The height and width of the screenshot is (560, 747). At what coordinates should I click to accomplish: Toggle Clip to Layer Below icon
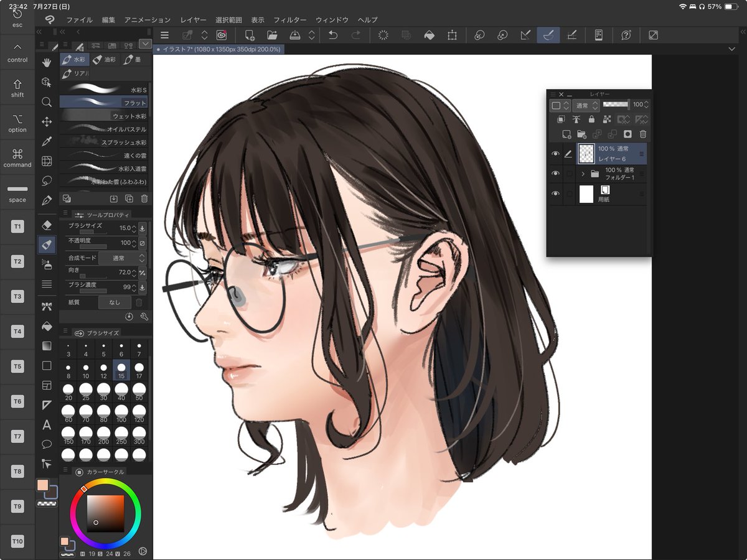click(x=561, y=119)
